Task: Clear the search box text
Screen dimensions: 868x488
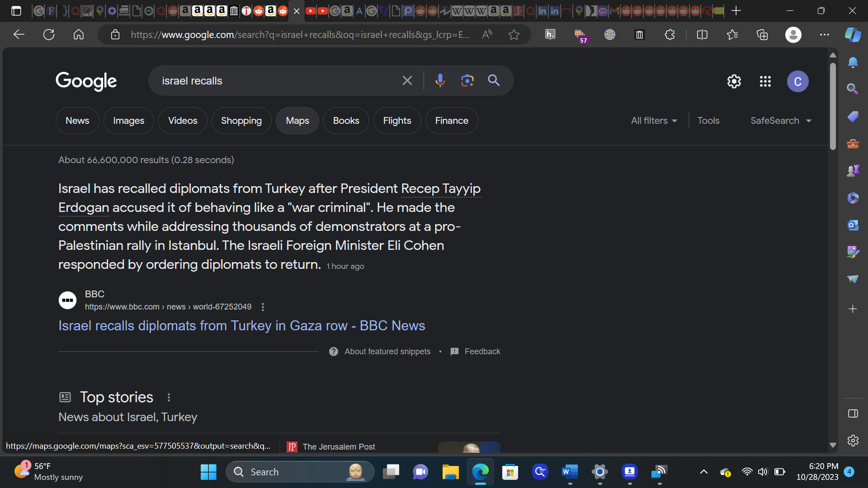Action: 407,81
